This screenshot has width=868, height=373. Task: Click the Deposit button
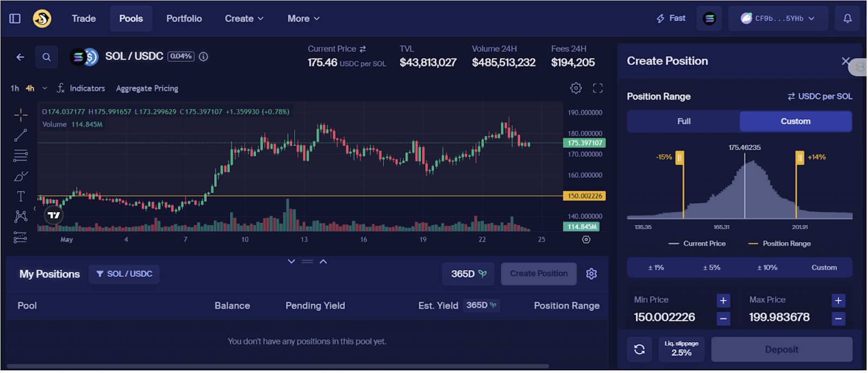tap(781, 350)
